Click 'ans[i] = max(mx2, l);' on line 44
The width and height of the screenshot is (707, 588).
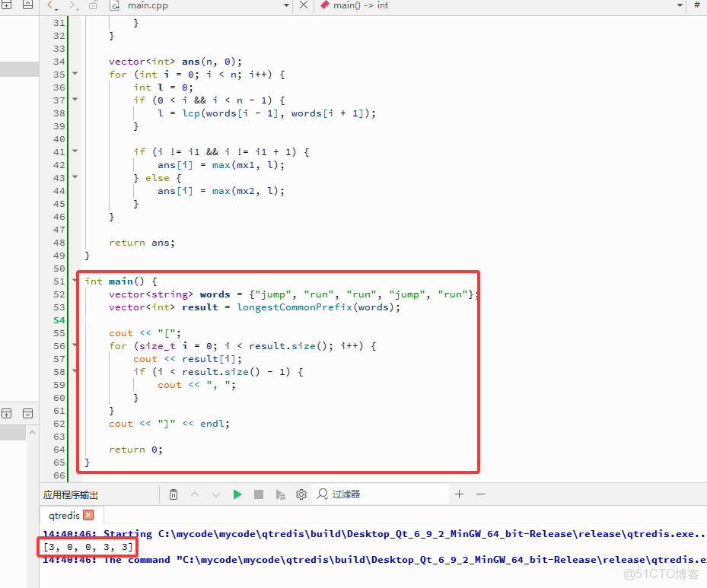coord(221,191)
